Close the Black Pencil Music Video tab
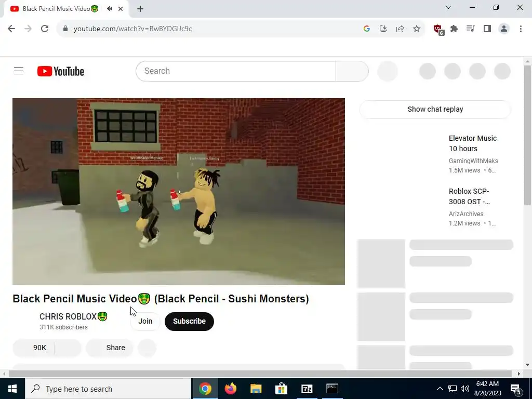Screen dimensions: 532x399 click(x=121, y=9)
